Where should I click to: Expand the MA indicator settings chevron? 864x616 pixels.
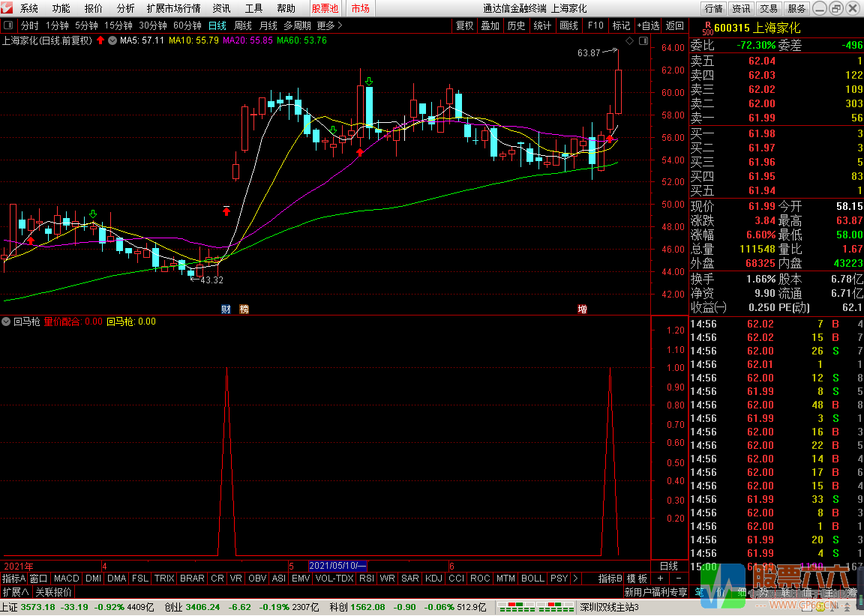click(x=112, y=40)
